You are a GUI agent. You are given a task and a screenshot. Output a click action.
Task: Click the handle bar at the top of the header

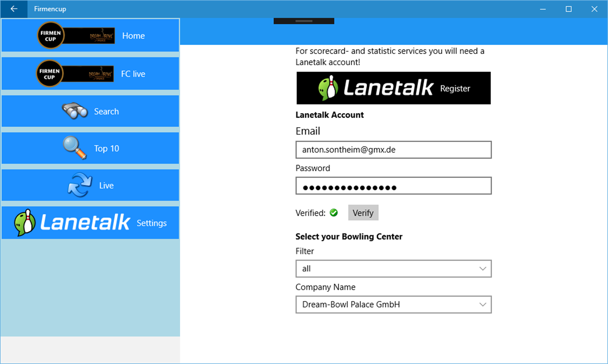(304, 21)
